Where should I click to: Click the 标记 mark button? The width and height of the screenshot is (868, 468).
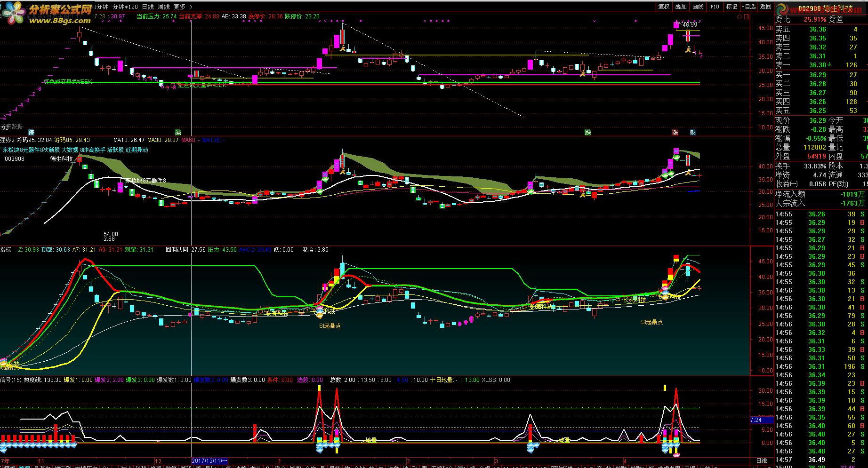point(731,7)
